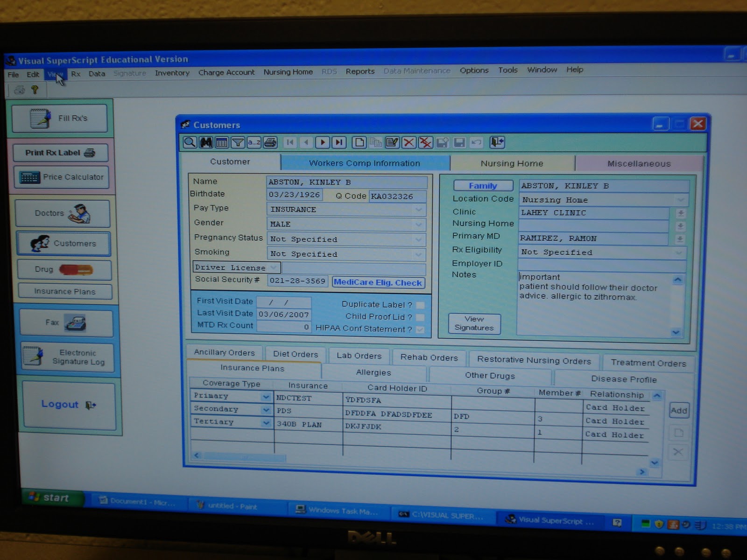Switch to Nursing Home tab
Screen dimensions: 747x560
512,163
